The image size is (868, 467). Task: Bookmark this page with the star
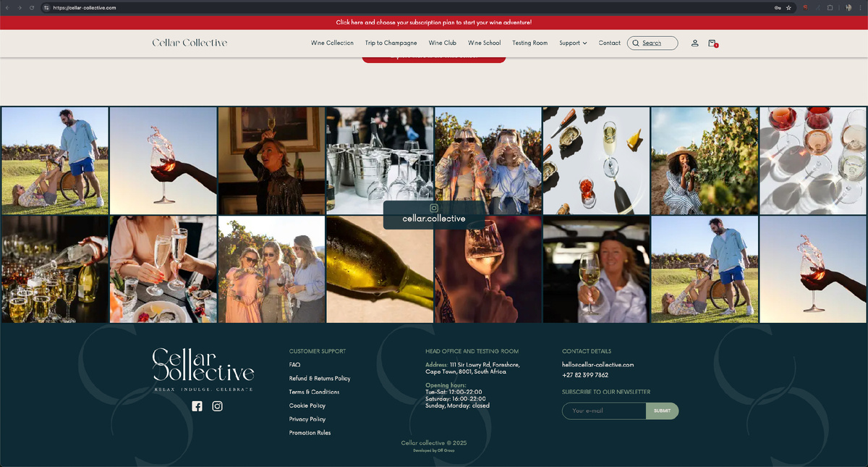[x=788, y=8]
